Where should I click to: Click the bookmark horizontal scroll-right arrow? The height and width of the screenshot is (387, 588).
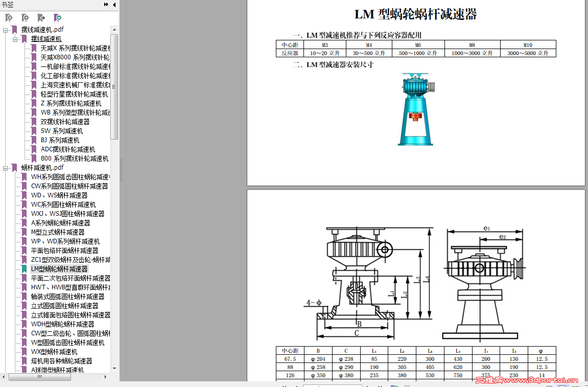[106, 377]
